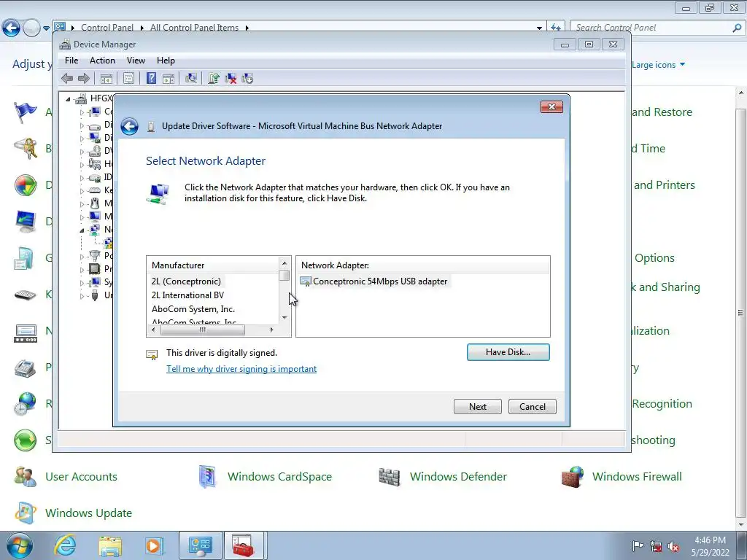Open Sync Center green icon in Control Panel
Image resolution: width=747 pixels, height=560 pixels.
point(25,440)
